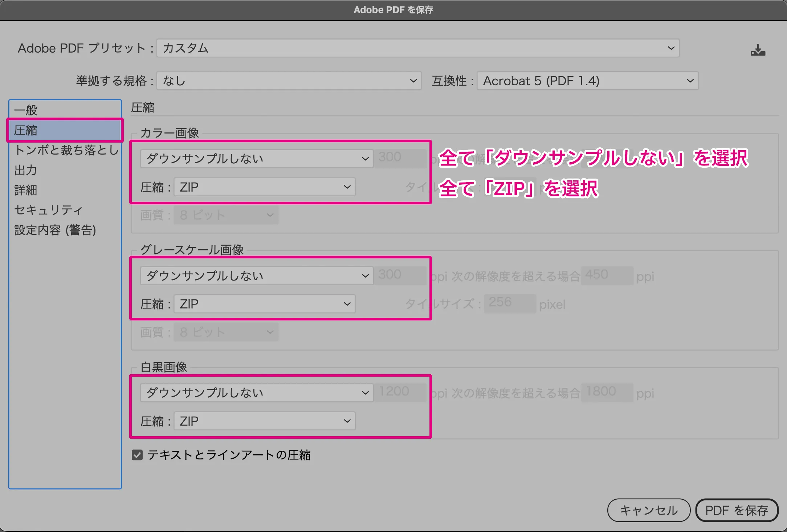Select 圧縮 in the sidebar list
This screenshot has height=532, width=787.
[x=65, y=130]
